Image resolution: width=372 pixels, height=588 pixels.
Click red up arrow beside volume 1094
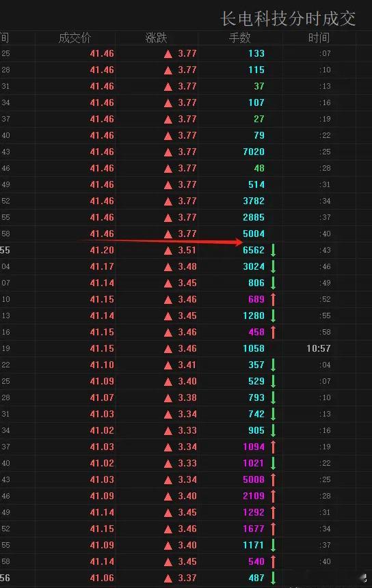point(274,447)
